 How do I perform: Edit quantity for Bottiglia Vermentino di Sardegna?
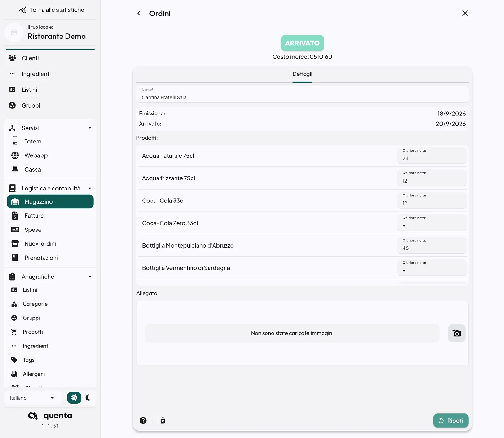coord(432,267)
